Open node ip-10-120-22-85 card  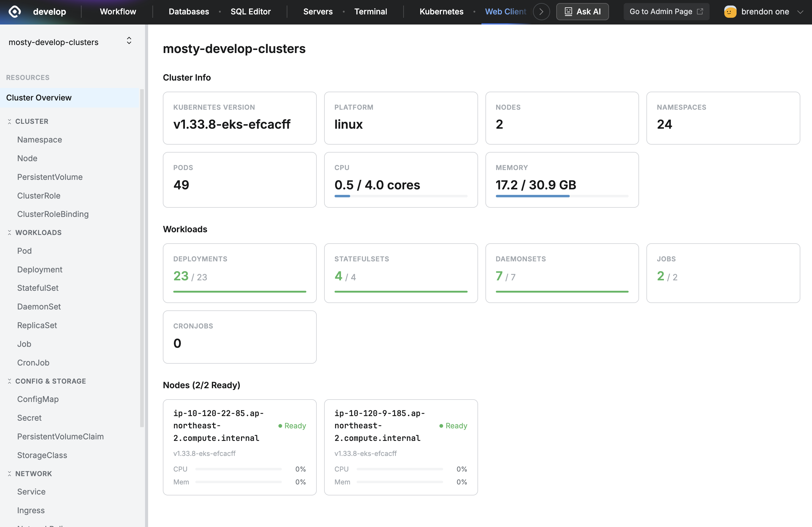[239, 447]
